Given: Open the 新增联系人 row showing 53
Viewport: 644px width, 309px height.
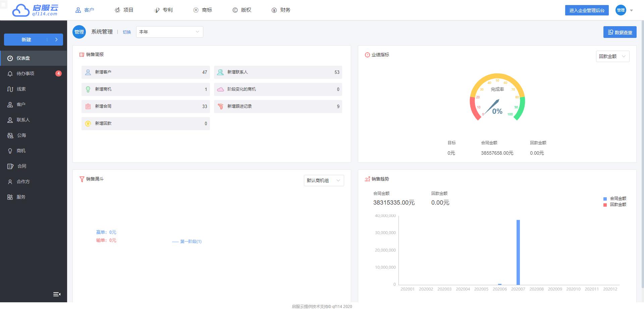Looking at the screenshot, I should (x=278, y=72).
